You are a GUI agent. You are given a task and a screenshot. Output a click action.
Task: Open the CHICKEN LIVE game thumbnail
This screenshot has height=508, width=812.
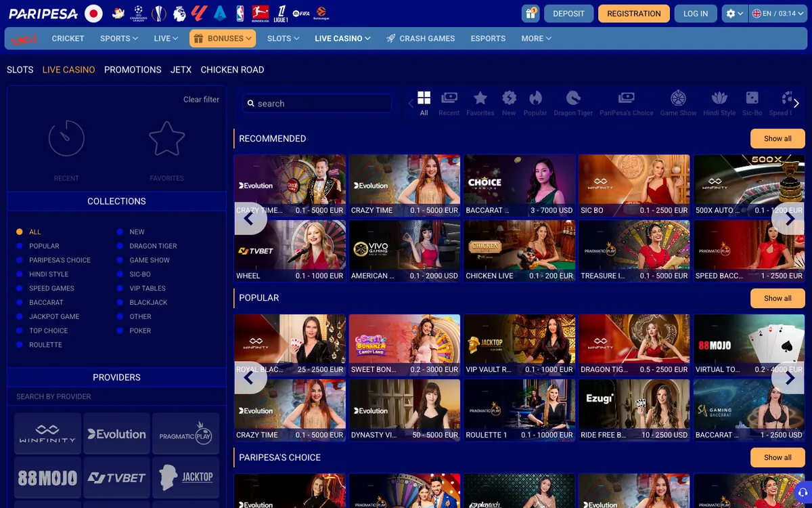point(520,251)
